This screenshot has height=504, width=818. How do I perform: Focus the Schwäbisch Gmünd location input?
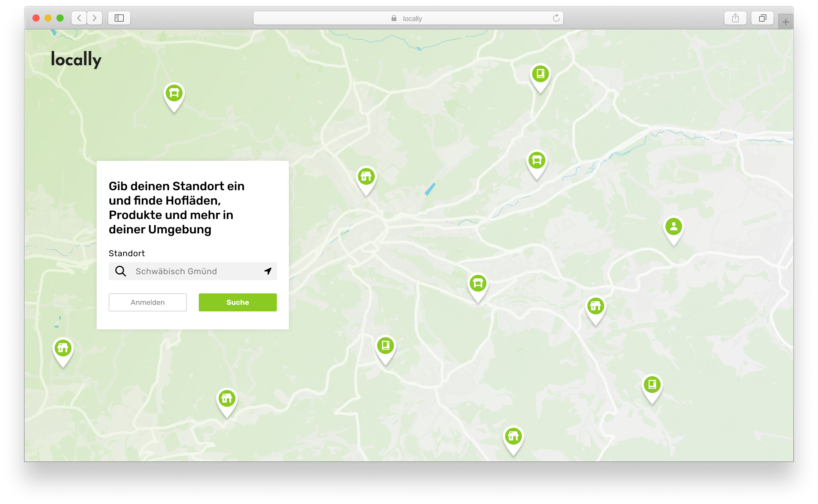[x=192, y=271]
